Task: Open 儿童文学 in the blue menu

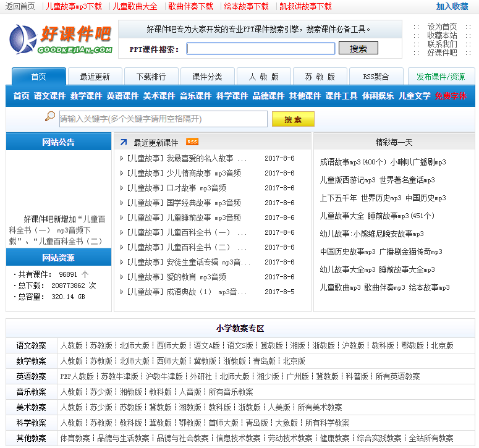Action: coord(414,96)
